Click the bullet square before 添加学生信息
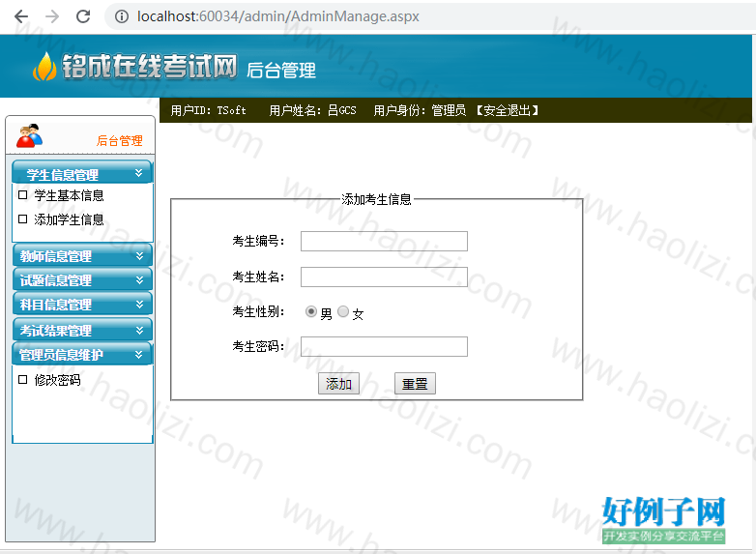The height and width of the screenshot is (554, 756). coord(22,219)
